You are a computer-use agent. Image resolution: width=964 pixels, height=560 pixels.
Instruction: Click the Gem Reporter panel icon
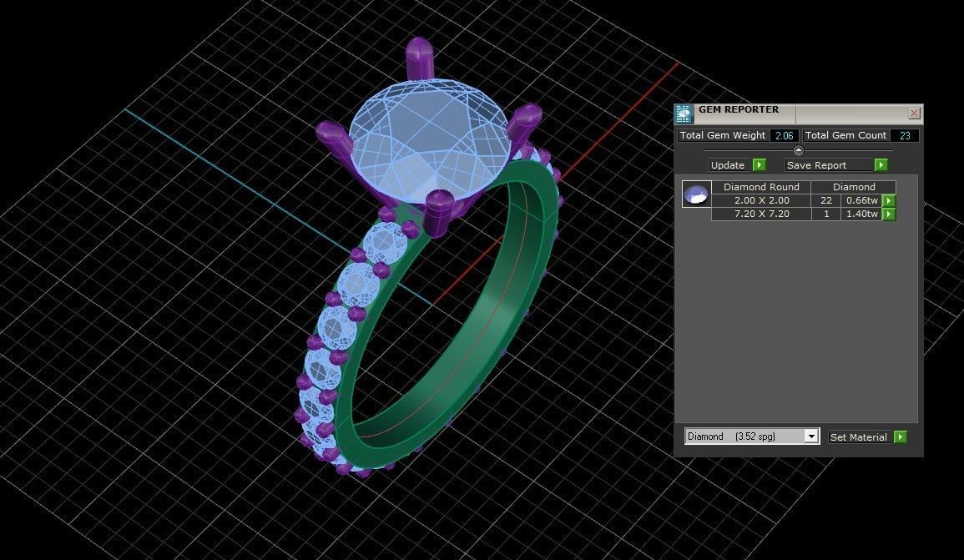(x=684, y=114)
